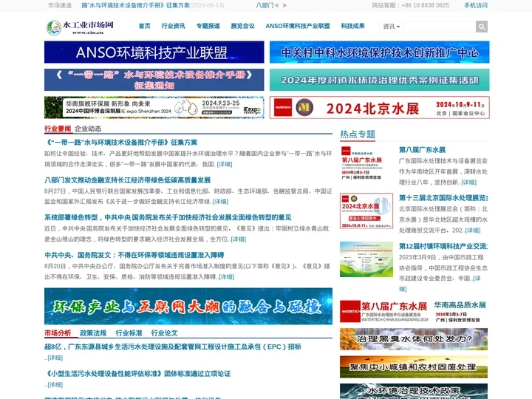Open 展览会议 navigation item
532x399 pixels.
[242, 26]
